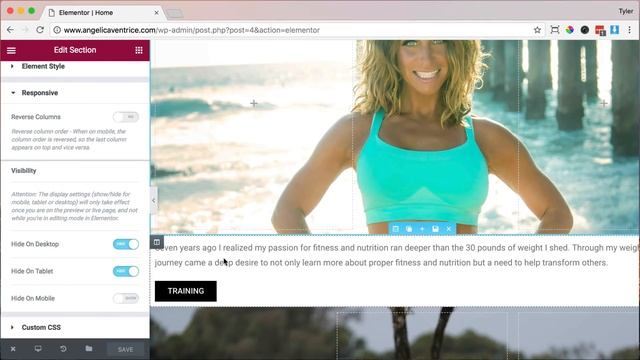Click the Tyler profile name

[626, 11]
